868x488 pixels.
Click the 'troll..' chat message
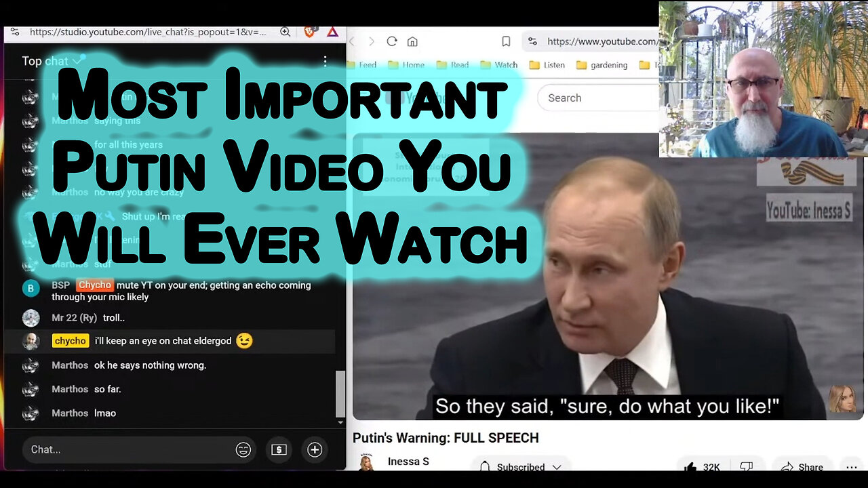113,317
